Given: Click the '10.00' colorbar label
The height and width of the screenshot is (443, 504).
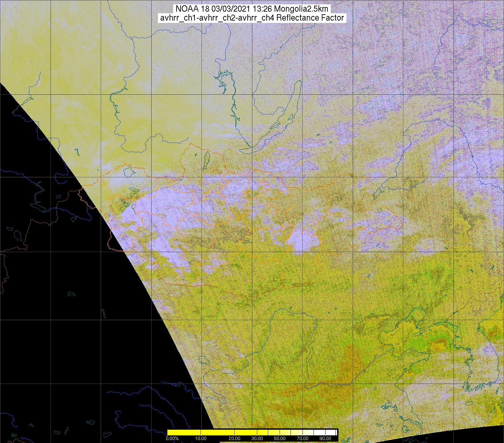Looking at the screenshot, I should tap(201, 438).
